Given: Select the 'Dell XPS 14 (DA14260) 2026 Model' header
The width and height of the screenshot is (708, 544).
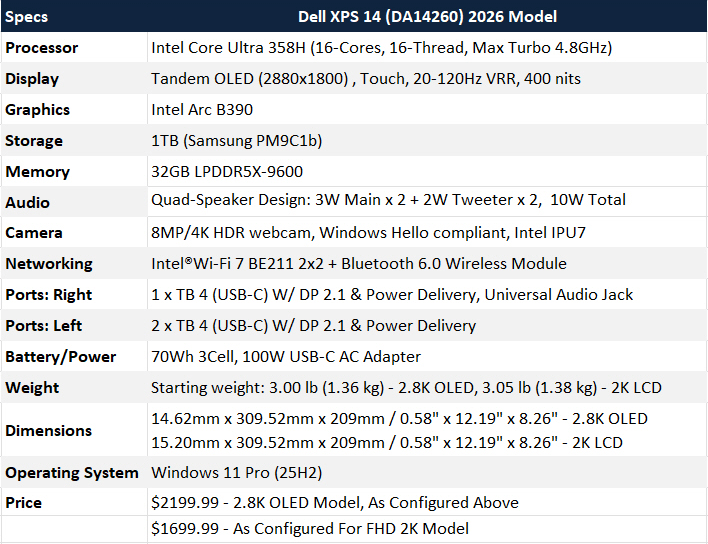Looking at the screenshot, I should tap(427, 17).
